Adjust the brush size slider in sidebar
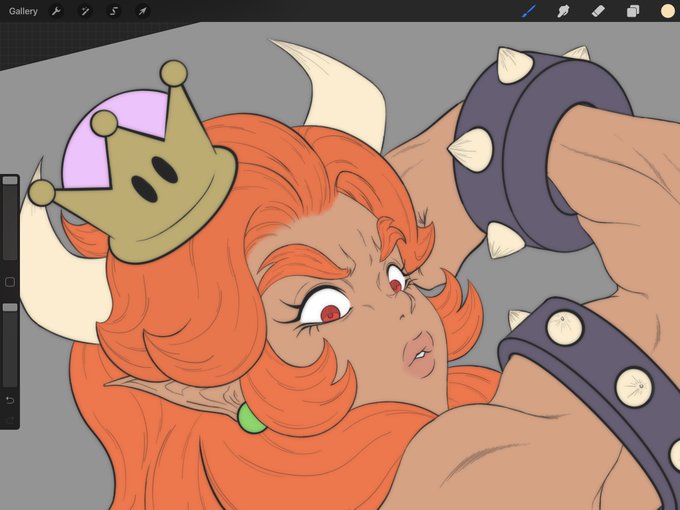680x510 pixels. 10,218
